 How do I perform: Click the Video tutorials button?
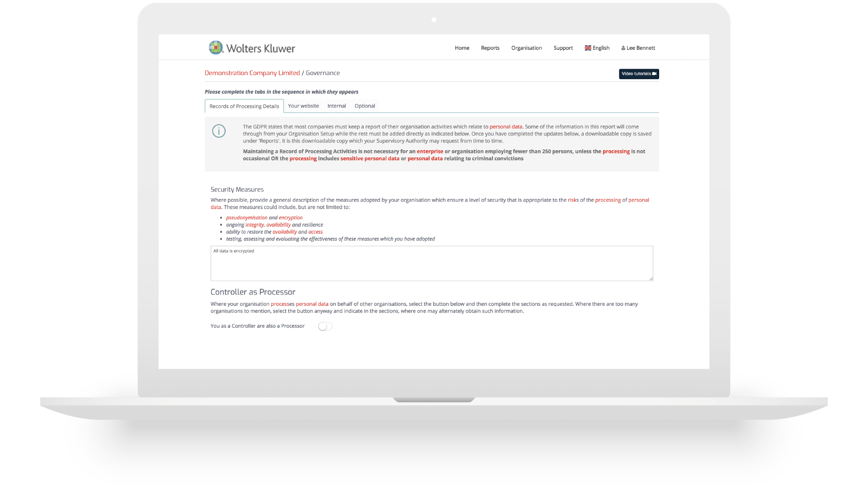pos(639,73)
